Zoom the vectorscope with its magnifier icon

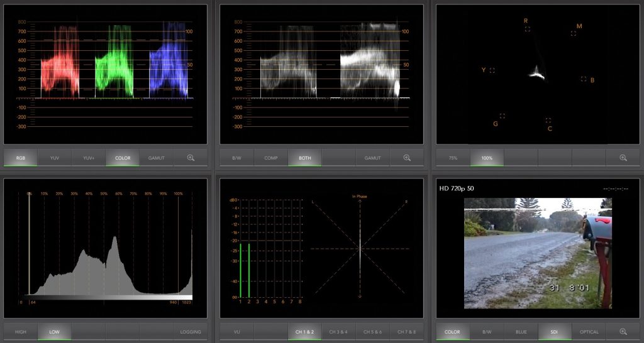click(x=623, y=158)
